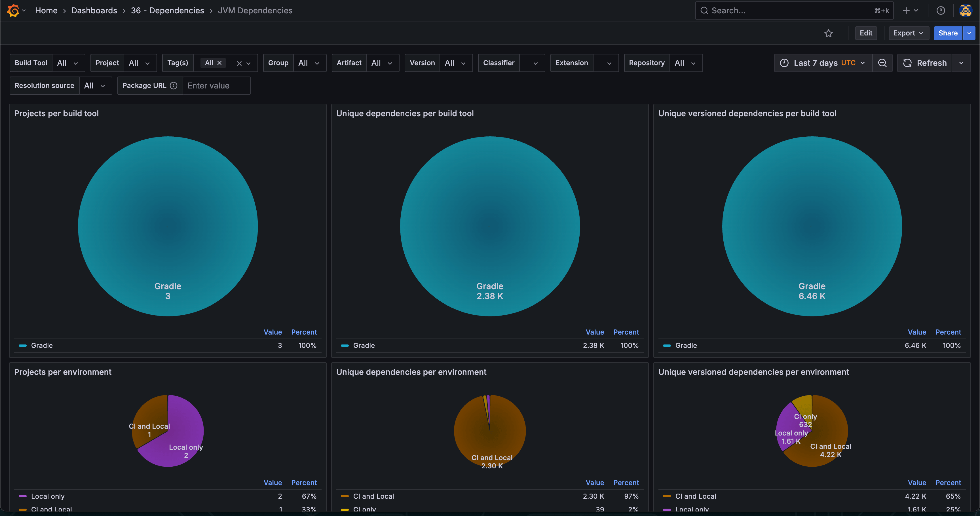
Task: Open the auto-refresh interval dropdown
Action: (x=961, y=63)
